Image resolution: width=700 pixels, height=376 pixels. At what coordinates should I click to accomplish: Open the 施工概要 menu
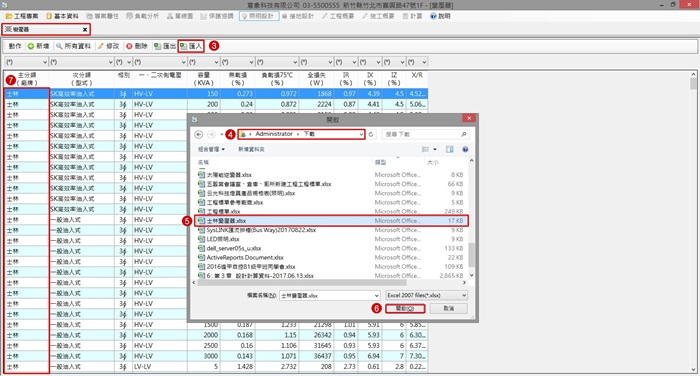[x=378, y=16]
